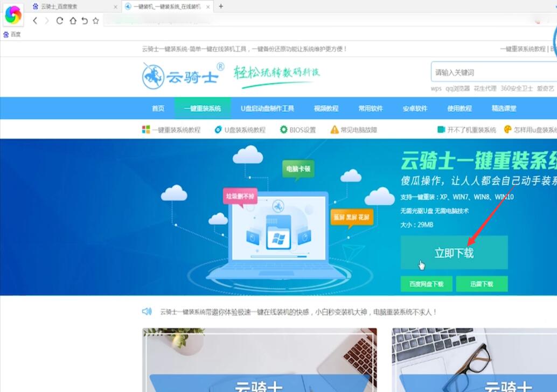Click the 360安全卫士 hot keyword

(x=517, y=88)
